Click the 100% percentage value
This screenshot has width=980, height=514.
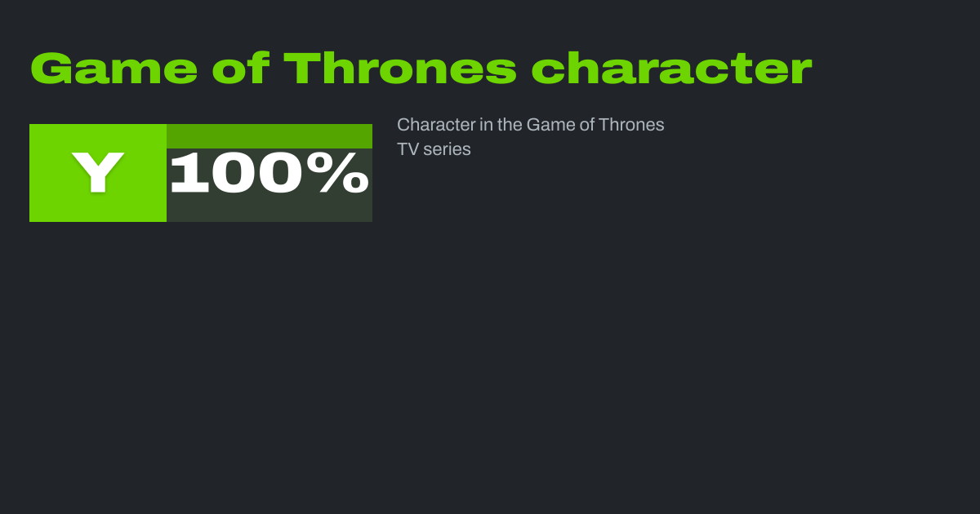click(269, 173)
